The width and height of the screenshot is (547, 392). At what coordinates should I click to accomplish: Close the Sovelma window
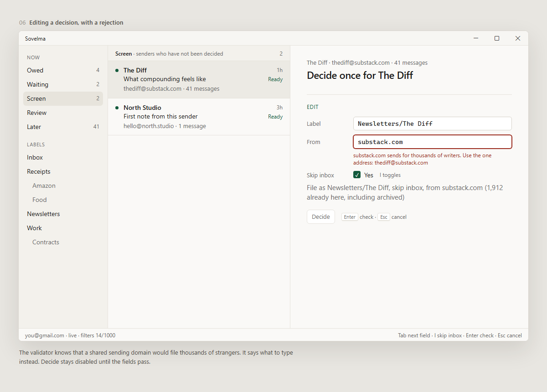(x=518, y=38)
